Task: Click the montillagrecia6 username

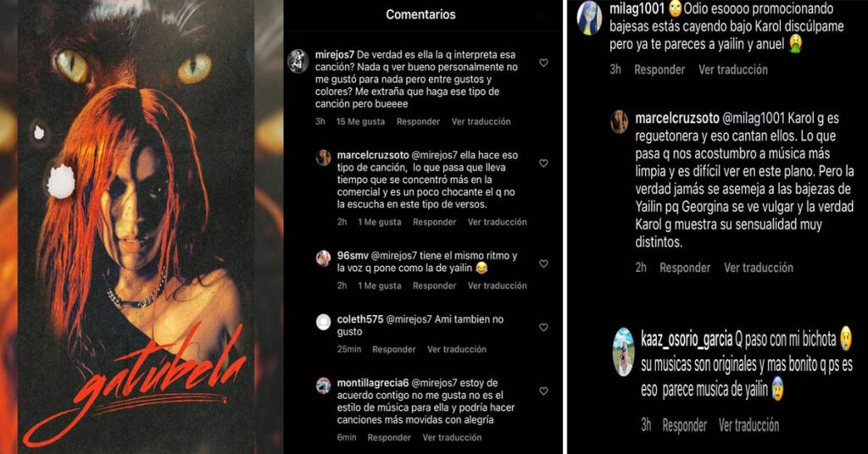Action: 373,383
